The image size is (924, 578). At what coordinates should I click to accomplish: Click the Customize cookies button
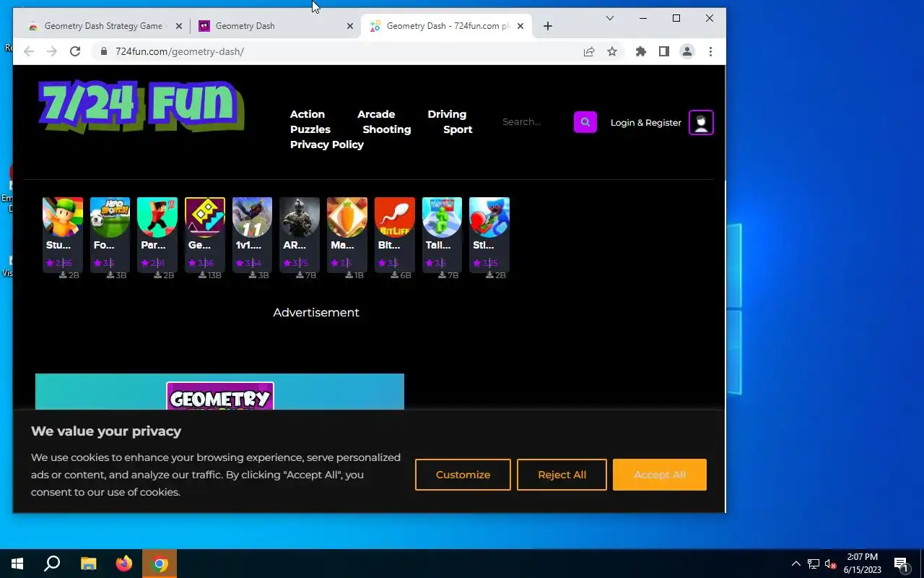(463, 475)
